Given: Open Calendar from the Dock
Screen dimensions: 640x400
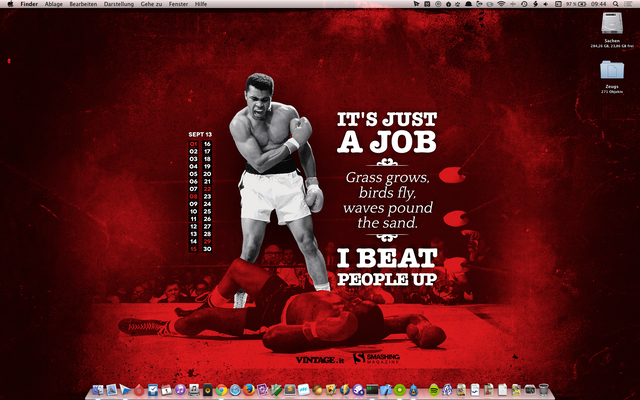Looking at the screenshot, I should 167,390.
